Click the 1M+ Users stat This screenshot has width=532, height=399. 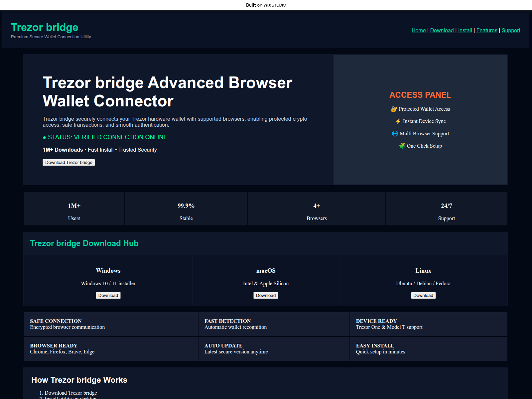coord(74,209)
